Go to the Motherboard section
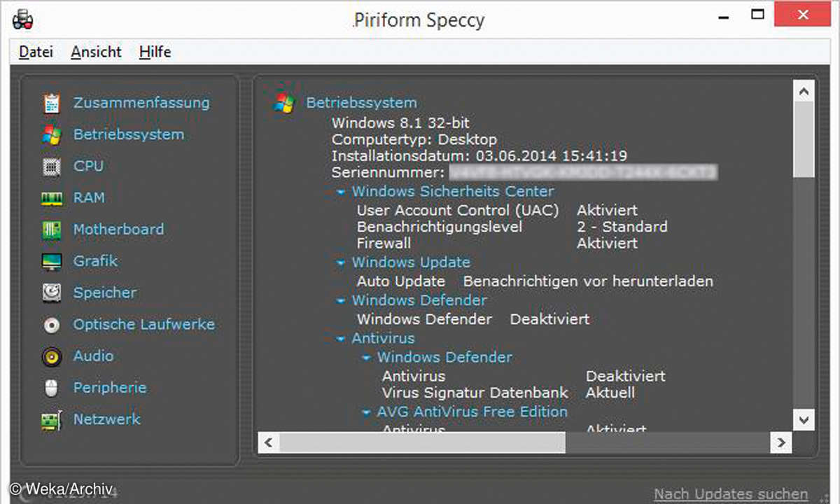The height and width of the screenshot is (504, 840). tap(118, 229)
